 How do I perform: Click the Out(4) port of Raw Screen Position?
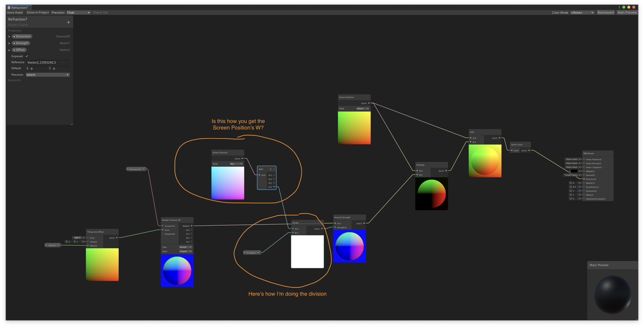click(243, 159)
